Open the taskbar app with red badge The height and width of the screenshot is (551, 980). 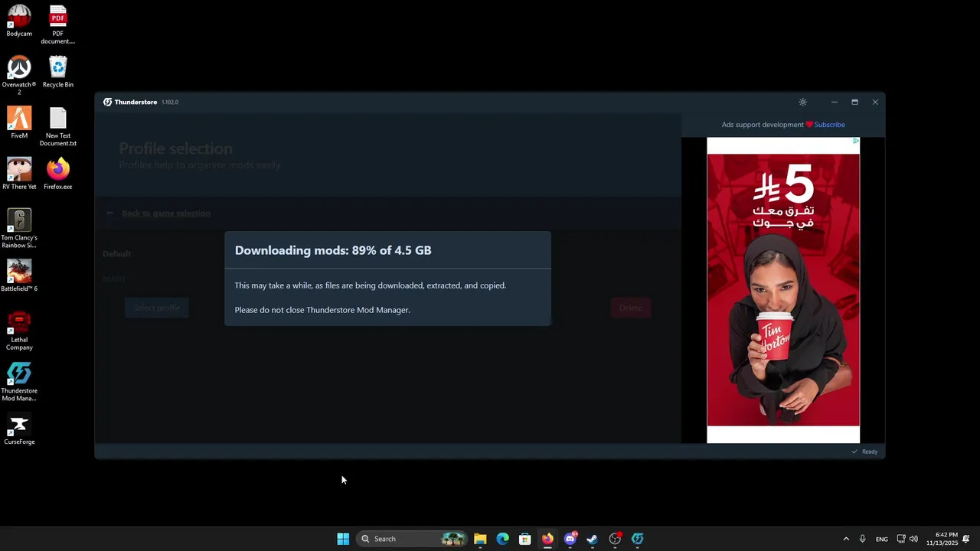[x=615, y=539]
